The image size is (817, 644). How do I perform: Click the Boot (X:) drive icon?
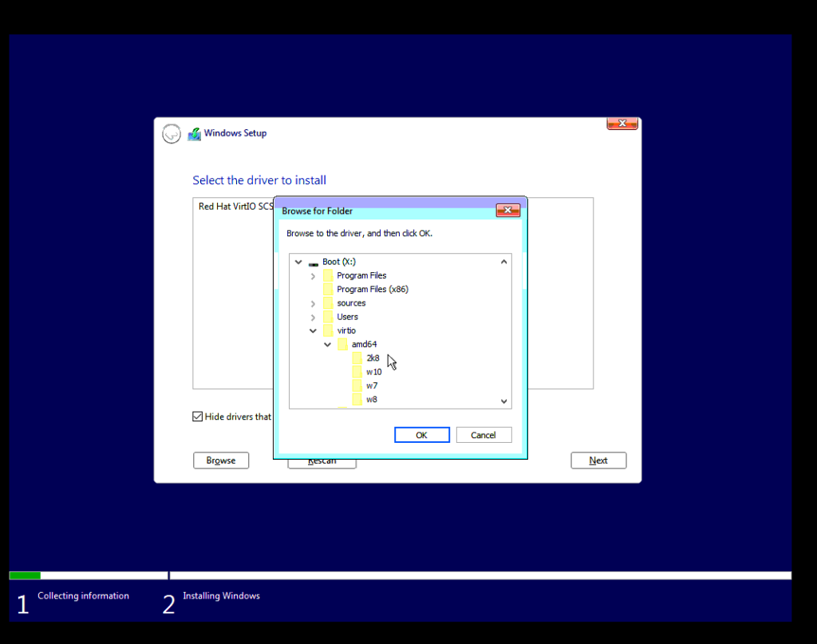[x=313, y=262]
